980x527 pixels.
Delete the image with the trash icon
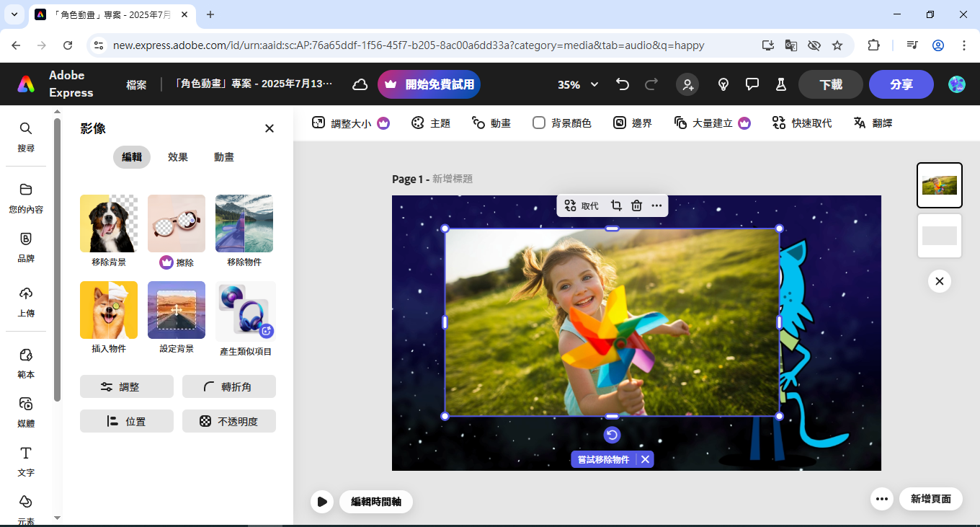pyautogui.click(x=636, y=205)
